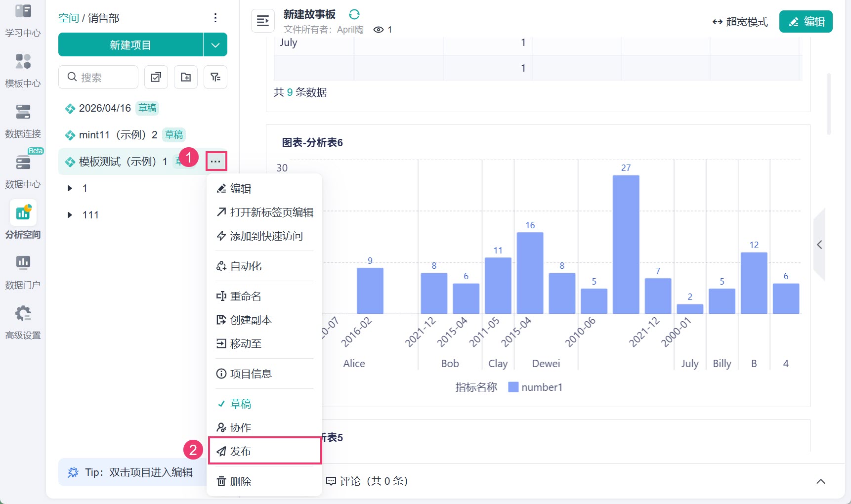Click the eye view count icon
Viewport: 851px width, 504px height.
(379, 30)
